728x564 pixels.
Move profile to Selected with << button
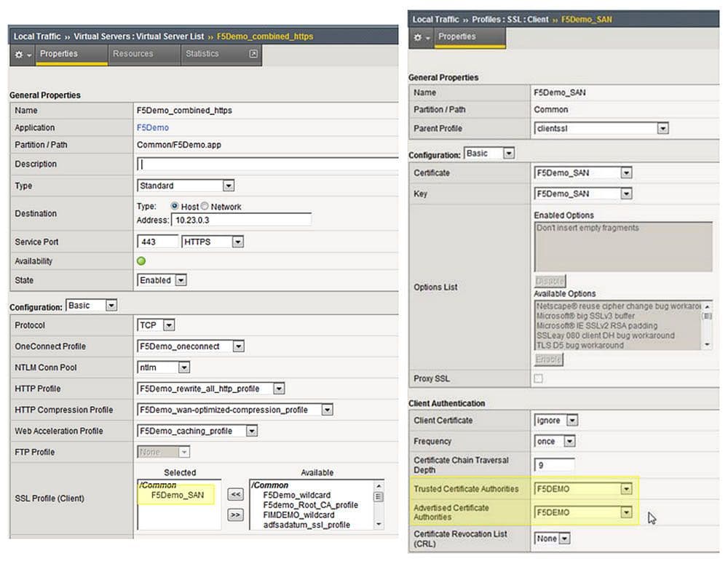click(x=235, y=495)
